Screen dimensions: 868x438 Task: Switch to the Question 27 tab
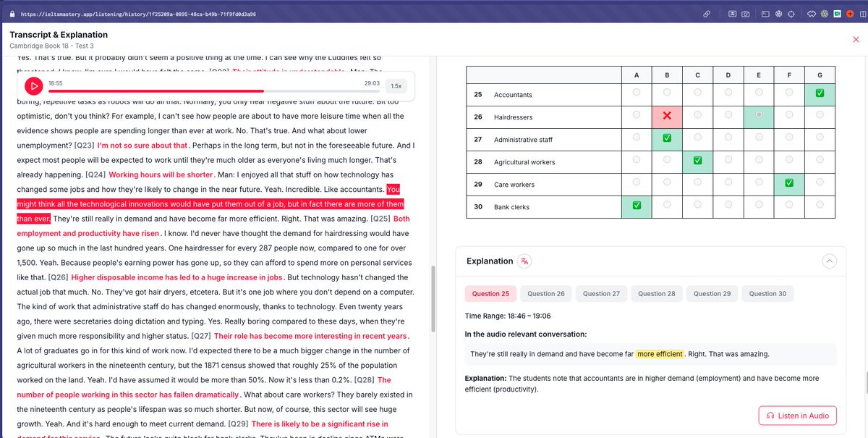601,294
